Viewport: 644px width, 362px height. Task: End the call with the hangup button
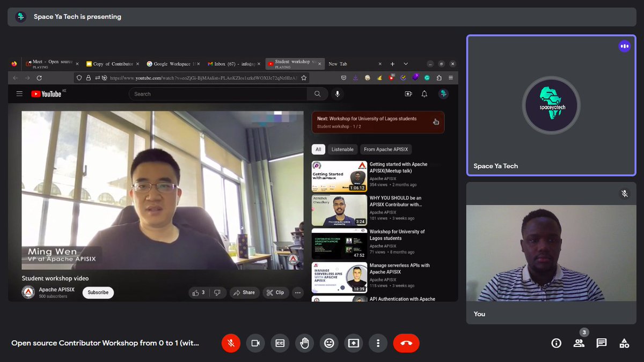pyautogui.click(x=406, y=343)
